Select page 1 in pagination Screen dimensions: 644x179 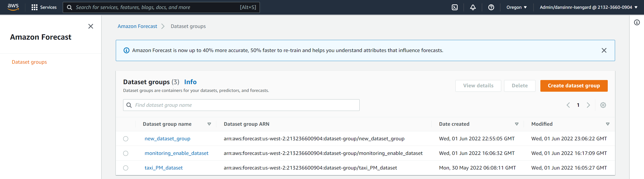coord(578,105)
